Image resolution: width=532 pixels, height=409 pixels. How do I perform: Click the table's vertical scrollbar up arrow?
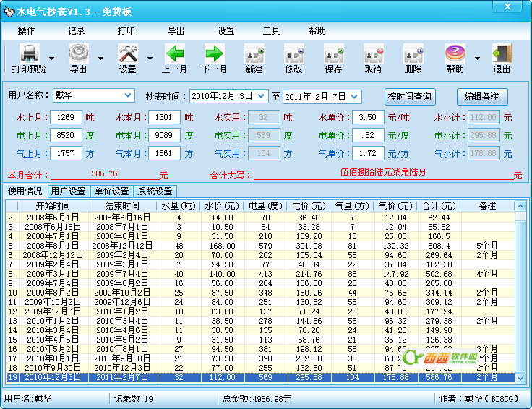click(520, 205)
